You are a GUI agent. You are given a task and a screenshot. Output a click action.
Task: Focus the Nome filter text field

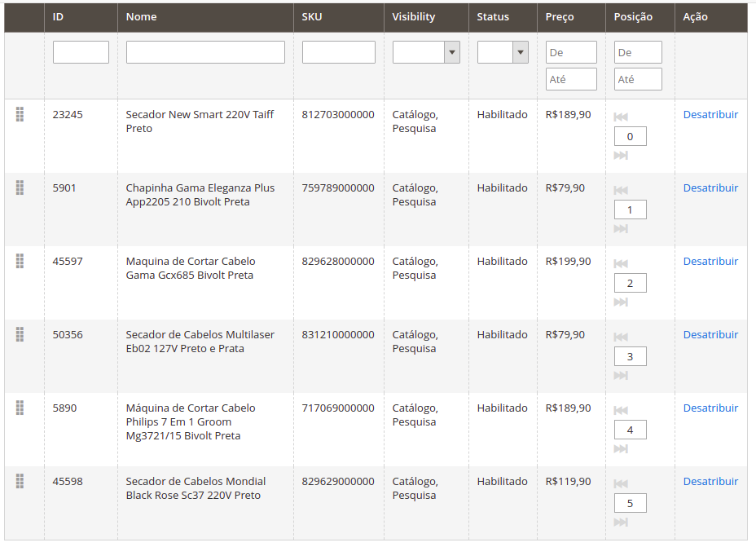(205, 52)
